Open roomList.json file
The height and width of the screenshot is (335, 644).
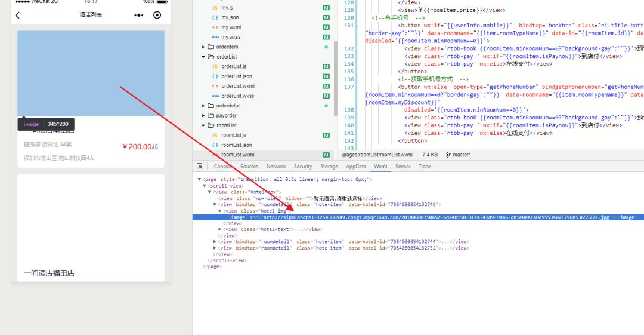pyautogui.click(x=237, y=145)
